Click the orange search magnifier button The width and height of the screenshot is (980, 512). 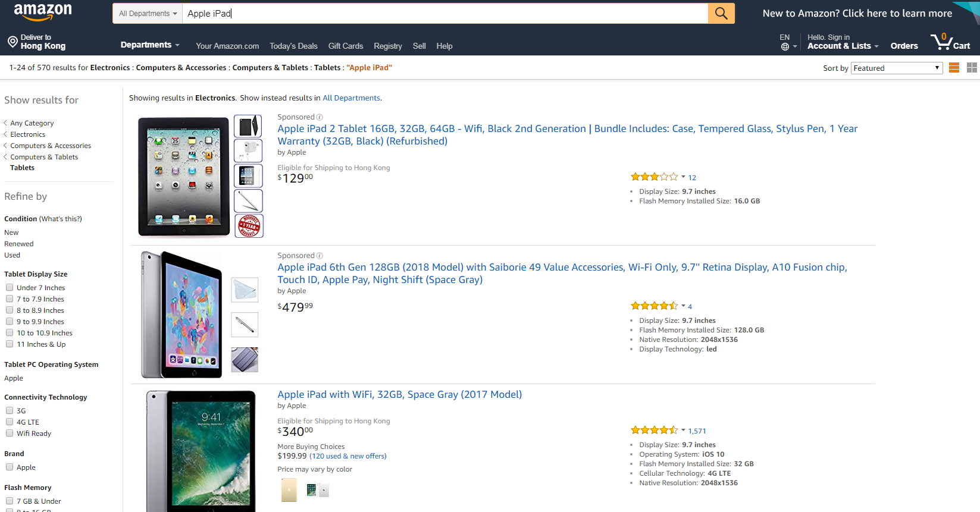click(x=721, y=14)
